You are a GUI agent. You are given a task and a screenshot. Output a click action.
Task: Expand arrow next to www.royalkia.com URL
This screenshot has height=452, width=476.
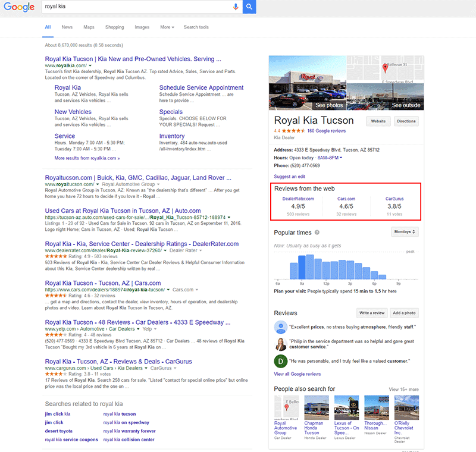tap(90, 65)
